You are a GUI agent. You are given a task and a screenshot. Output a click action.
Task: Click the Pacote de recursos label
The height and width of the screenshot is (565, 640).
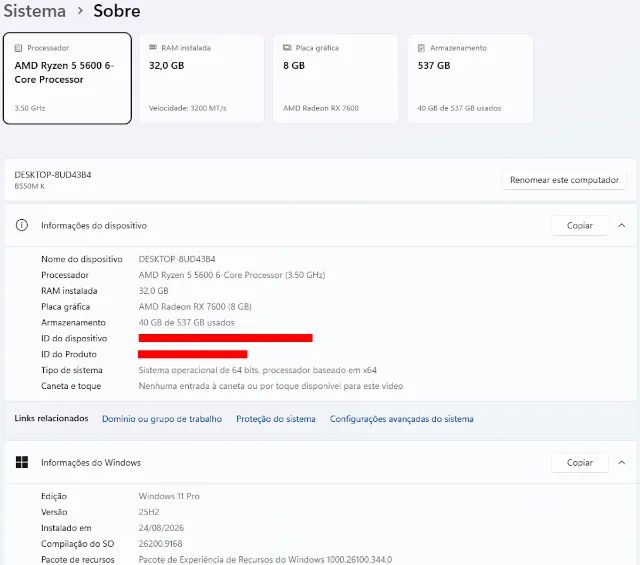78,560
